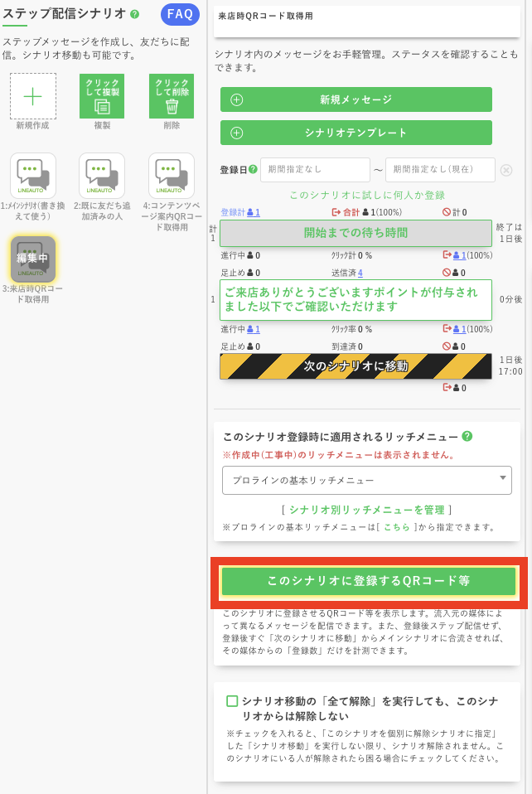Open the FAQ help button
The image size is (532, 794).
coord(180,14)
